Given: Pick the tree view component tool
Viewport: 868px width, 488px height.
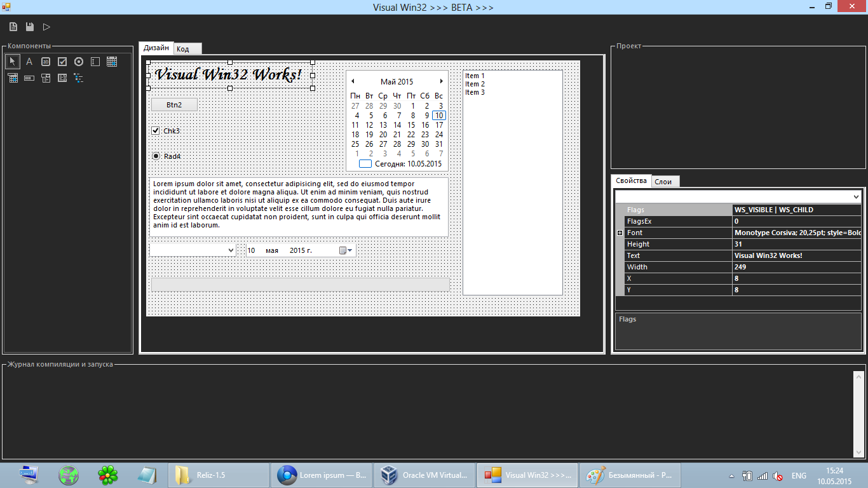Looking at the screenshot, I should [x=79, y=78].
